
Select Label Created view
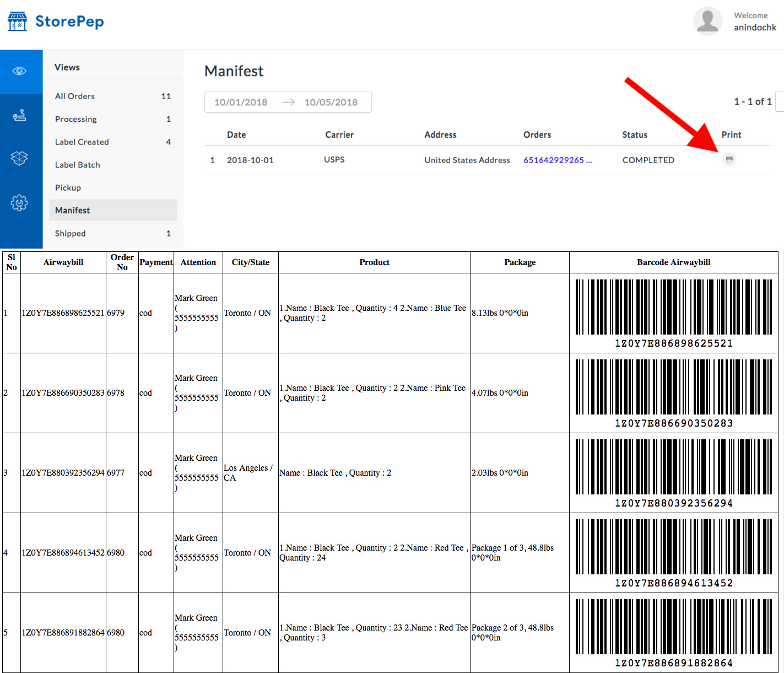(x=113, y=142)
